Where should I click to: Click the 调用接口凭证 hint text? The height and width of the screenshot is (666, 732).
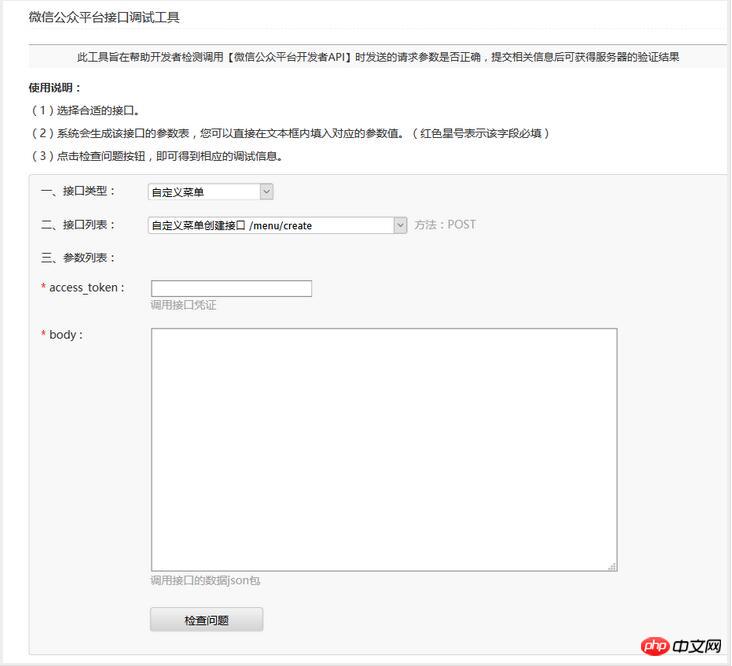(183, 305)
